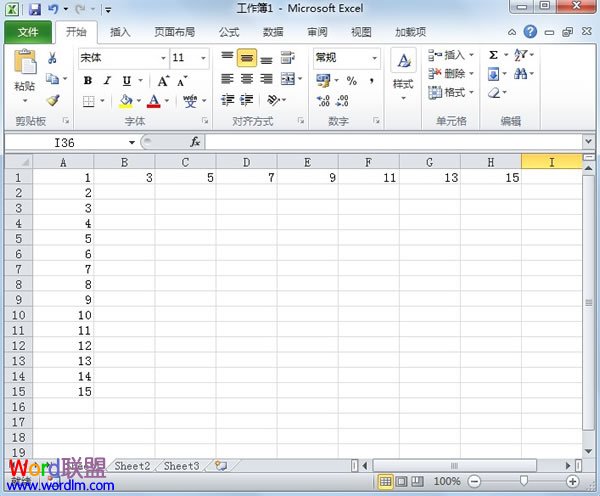The image size is (600, 496).
Task: Toggle bold formatting
Action: [x=88, y=80]
